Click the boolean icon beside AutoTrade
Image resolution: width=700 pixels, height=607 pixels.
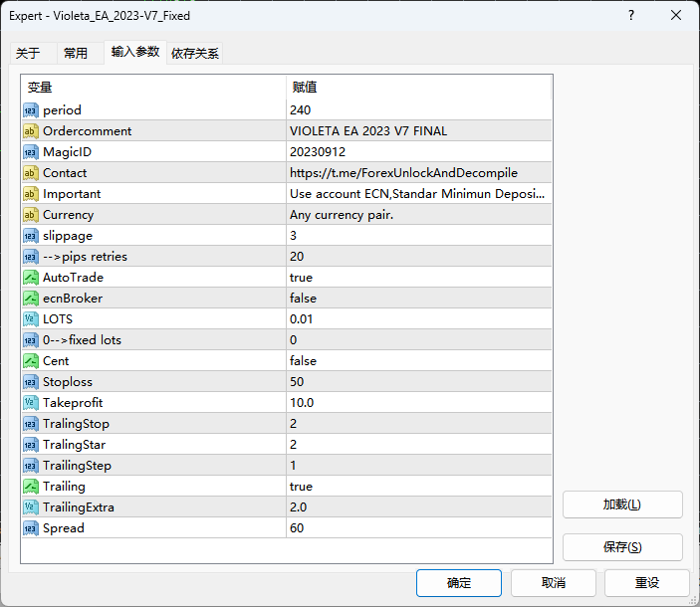pos(31,278)
